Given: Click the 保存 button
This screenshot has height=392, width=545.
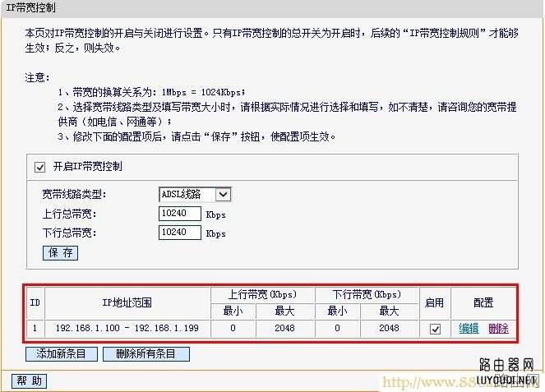Looking at the screenshot, I should (60, 252).
